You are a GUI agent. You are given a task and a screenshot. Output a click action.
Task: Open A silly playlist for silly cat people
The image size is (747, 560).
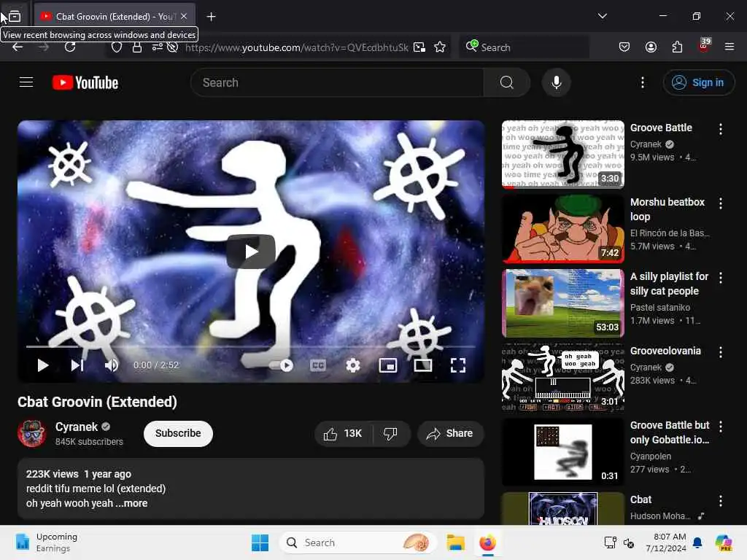(562, 303)
